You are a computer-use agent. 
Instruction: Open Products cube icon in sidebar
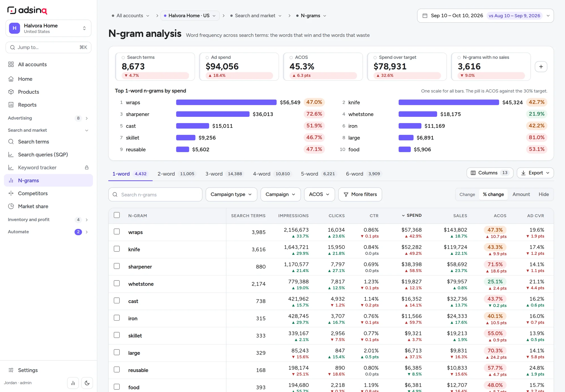pyautogui.click(x=11, y=92)
